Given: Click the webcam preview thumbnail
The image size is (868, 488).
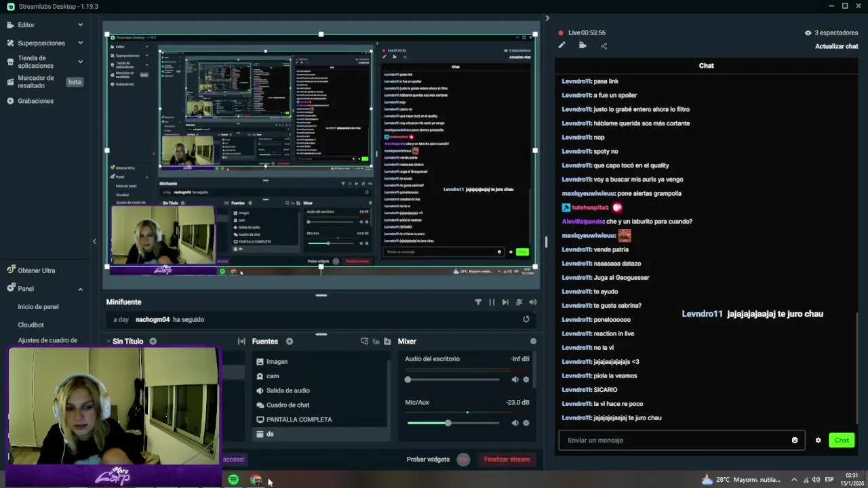Looking at the screenshot, I should [x=114, y=405].
